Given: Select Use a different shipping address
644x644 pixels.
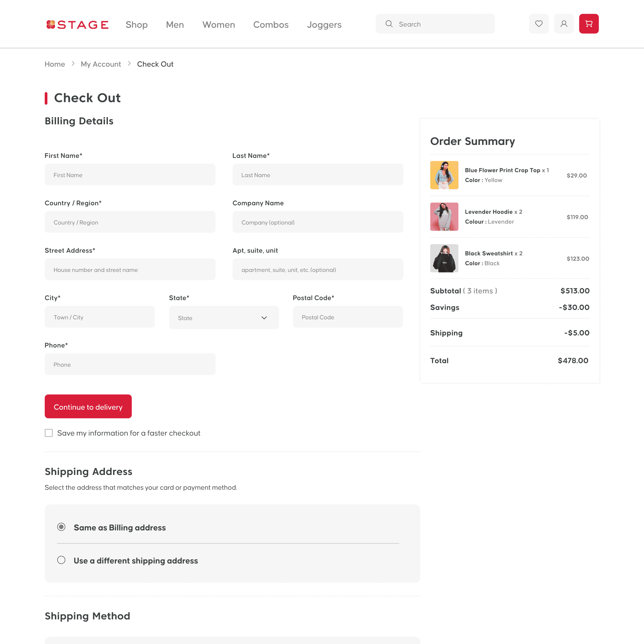Looking at the screenshot, I should [x=61, y=560].
